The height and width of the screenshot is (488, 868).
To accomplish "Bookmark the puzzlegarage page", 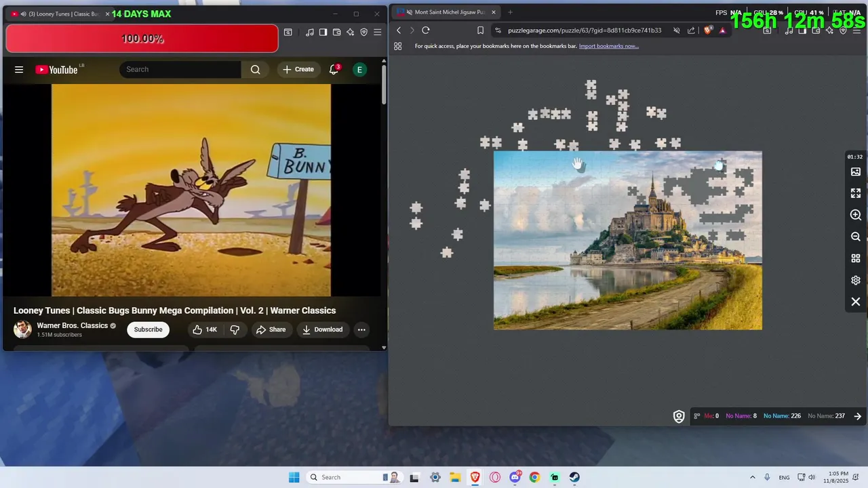I will tap(480, 30).
